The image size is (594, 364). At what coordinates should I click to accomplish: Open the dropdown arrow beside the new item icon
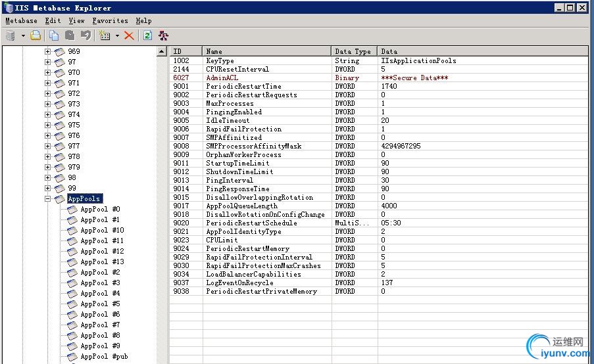(117, 36)
